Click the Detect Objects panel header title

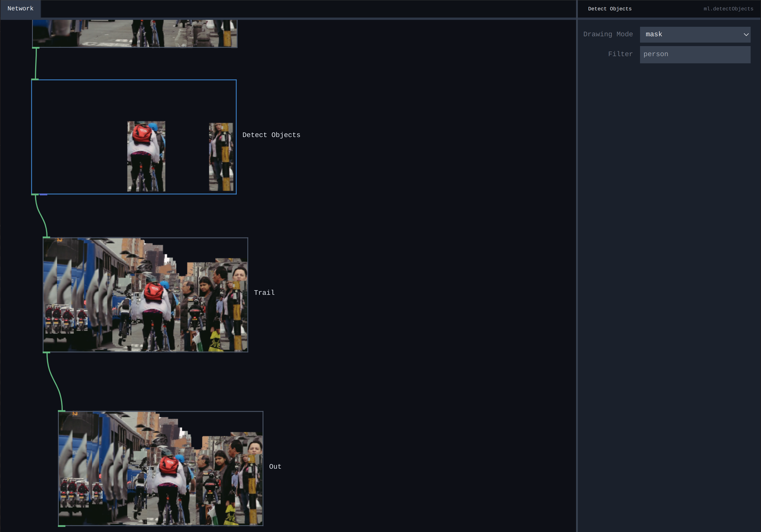(609, 9)
